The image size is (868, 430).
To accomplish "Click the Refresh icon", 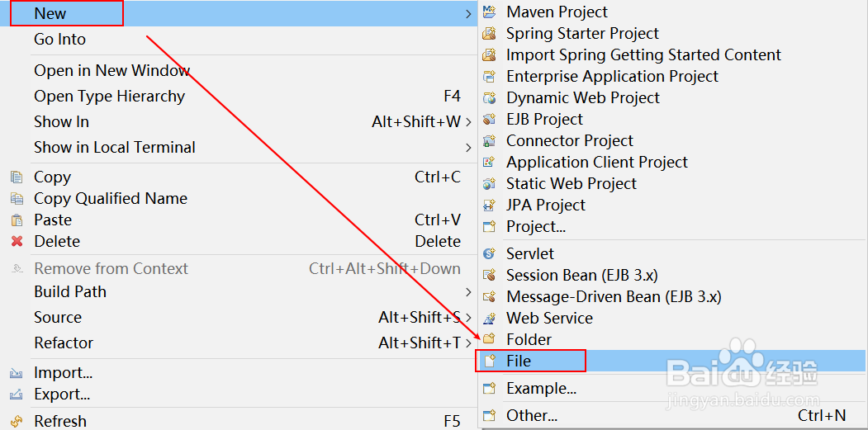I will coord(17,421).
